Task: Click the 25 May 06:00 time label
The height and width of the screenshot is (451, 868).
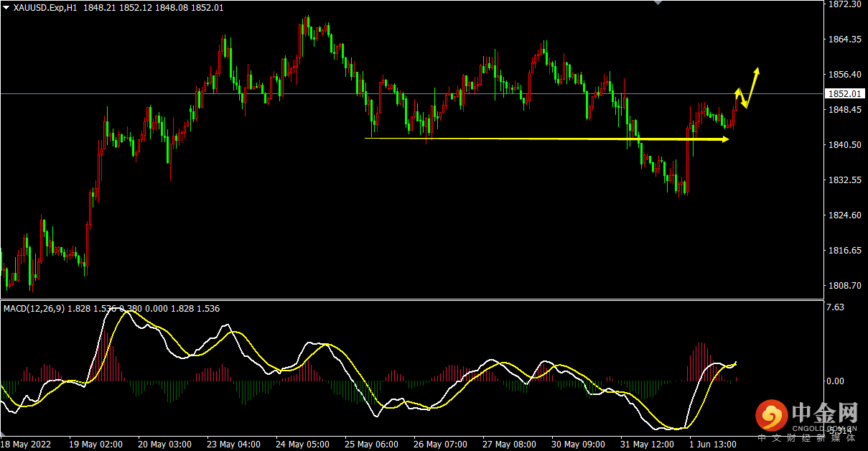Action: pos(371,445)
